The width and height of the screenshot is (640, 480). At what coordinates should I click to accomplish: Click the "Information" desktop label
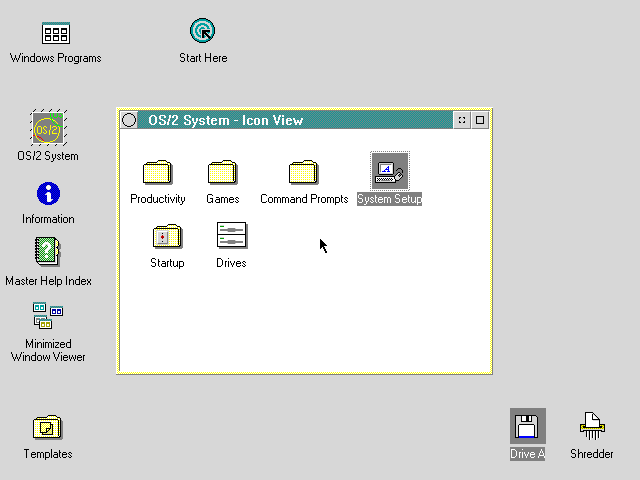[x=48, y=219]
